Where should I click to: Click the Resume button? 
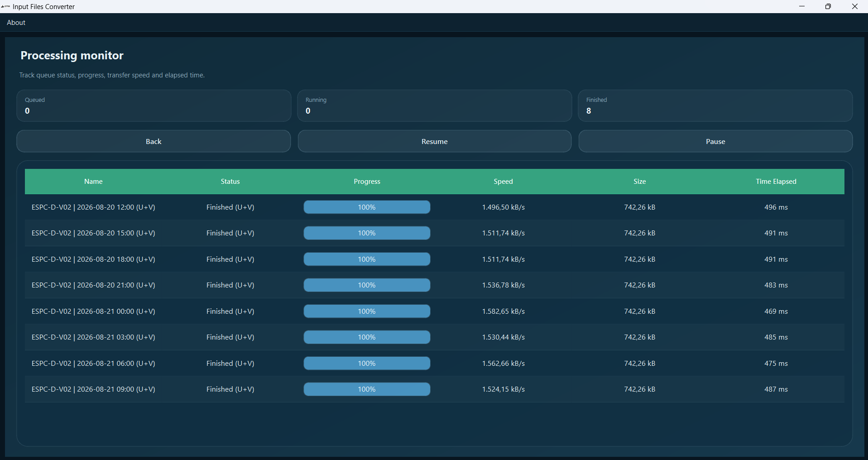(435, 141)
